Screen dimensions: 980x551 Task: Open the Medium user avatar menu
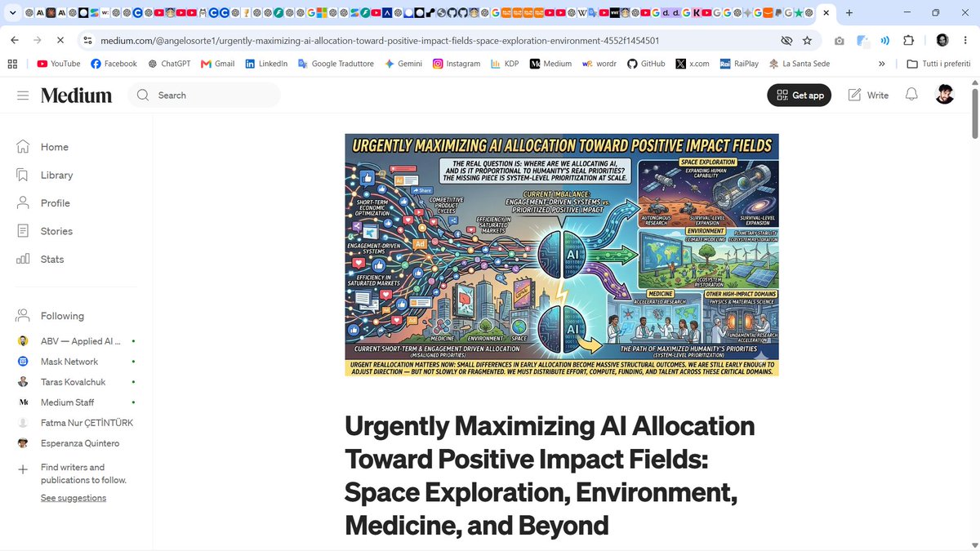(x=944, y=96)
